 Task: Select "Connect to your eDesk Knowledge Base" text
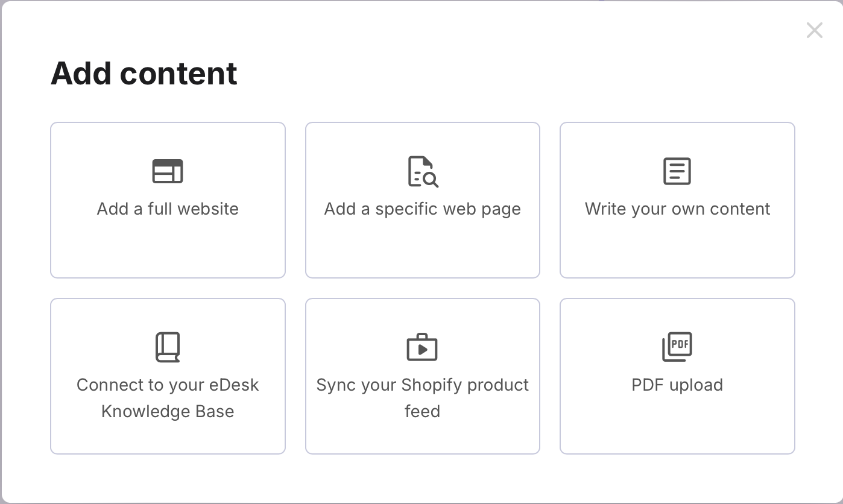click(x=168, y=398)
